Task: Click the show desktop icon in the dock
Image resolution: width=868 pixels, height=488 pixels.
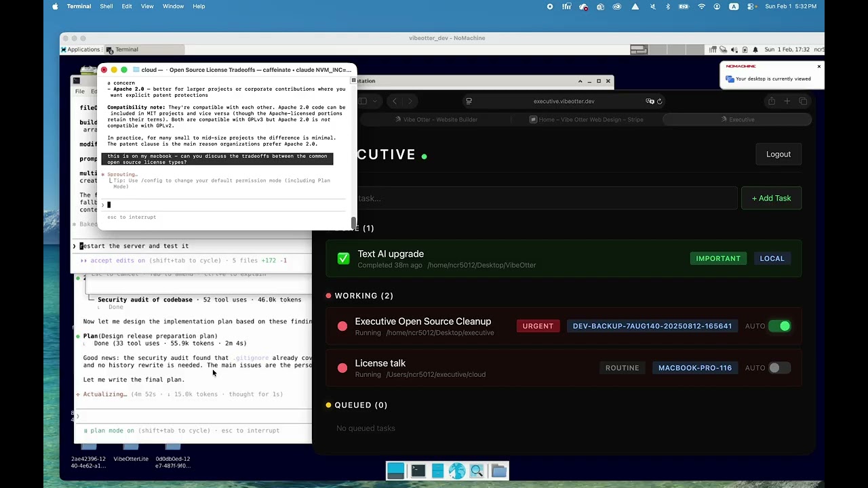Action: 395,470
